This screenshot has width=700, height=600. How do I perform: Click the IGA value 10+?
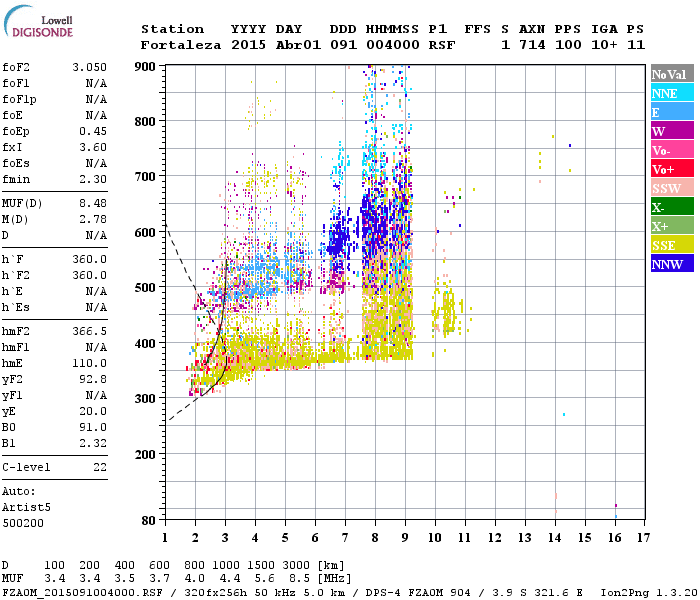[x=604, y=45]
